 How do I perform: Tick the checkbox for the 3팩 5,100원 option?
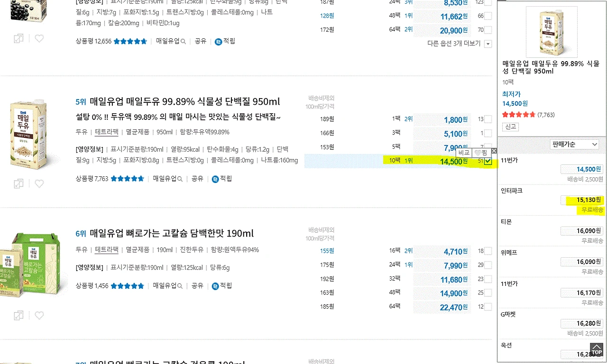pos(488,134)
